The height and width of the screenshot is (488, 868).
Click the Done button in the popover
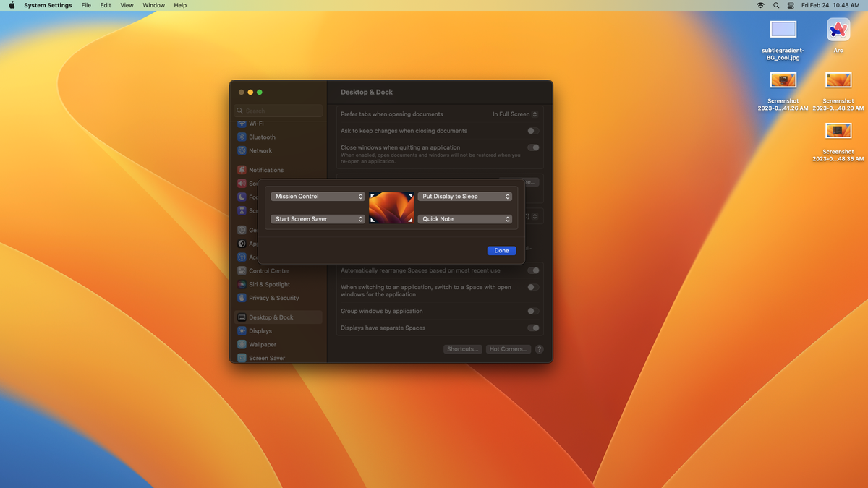[x=501, y=250]
